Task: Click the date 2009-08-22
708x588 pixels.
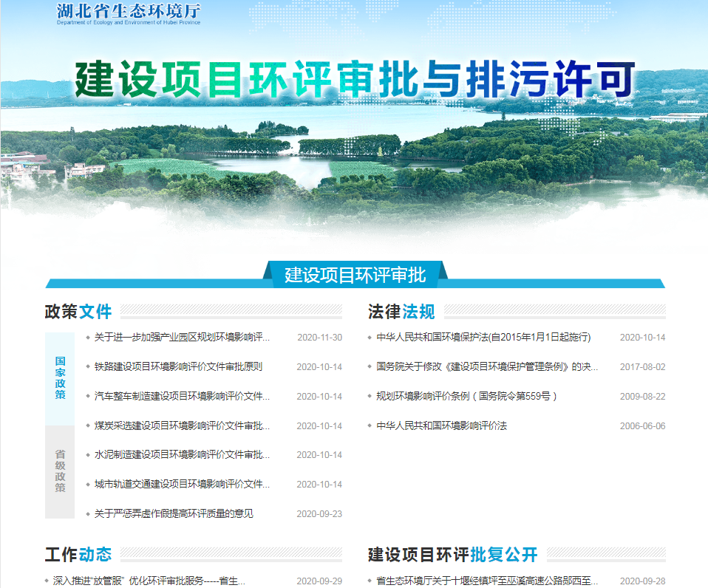Action: coord(642,397)
